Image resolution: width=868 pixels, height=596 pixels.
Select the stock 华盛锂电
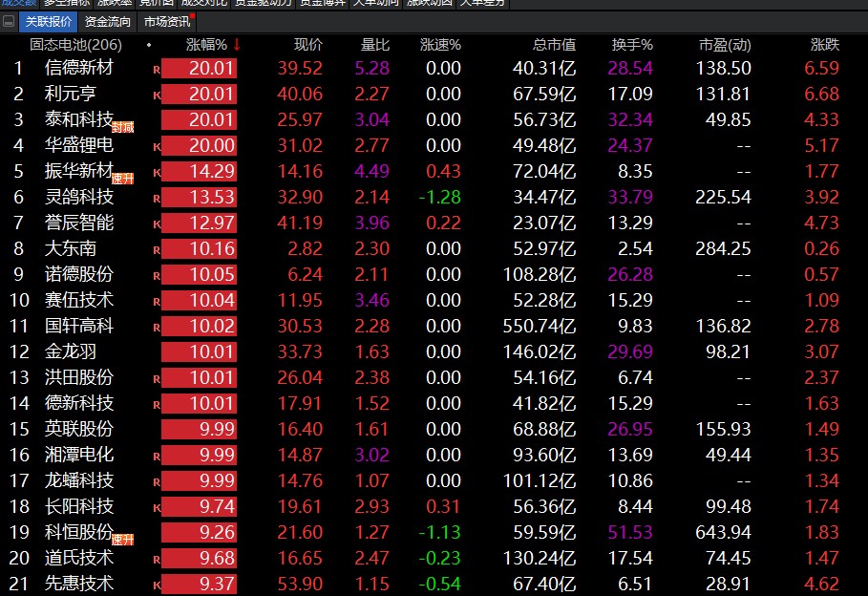point(79,145)
